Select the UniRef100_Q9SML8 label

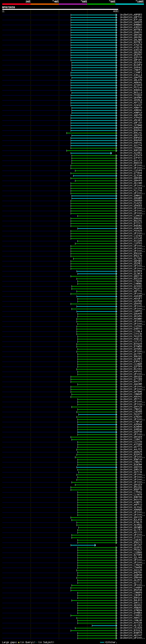click(x=131, y=100)
